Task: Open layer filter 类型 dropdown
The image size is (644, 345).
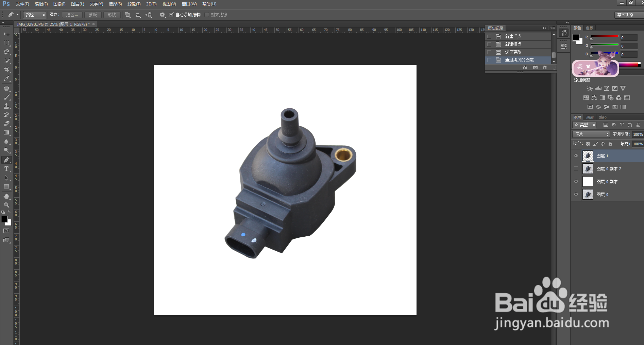Action: [584, 125]
